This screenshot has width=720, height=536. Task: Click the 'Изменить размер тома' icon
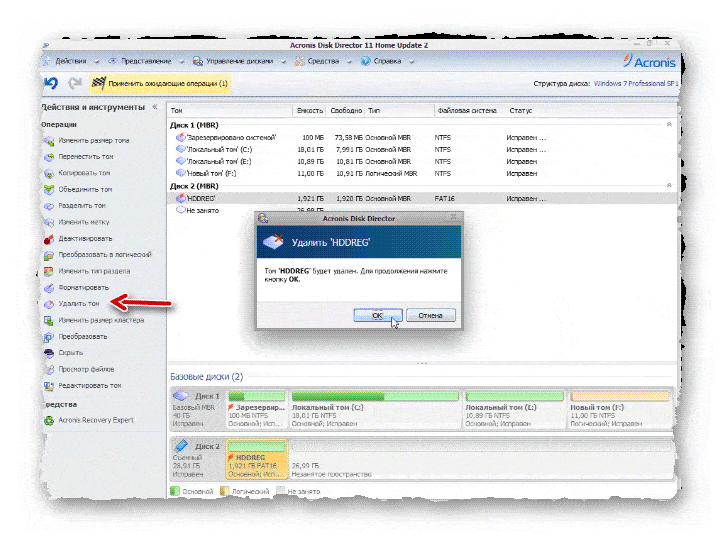pyautogui.click(x=49, y=141)
